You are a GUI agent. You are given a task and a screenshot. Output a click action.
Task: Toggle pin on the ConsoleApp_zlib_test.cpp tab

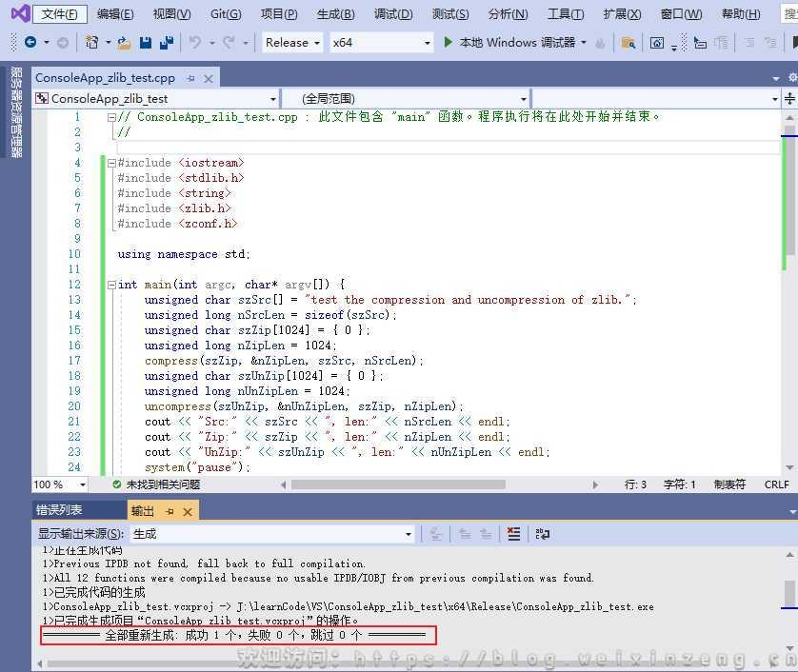click(x=191, y=78)
